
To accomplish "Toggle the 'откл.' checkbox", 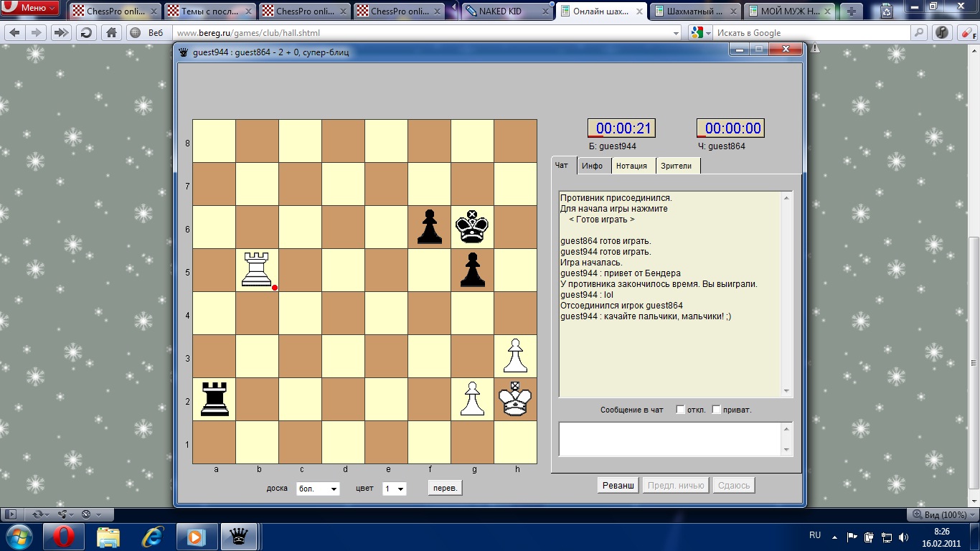I will coord(681,410).
